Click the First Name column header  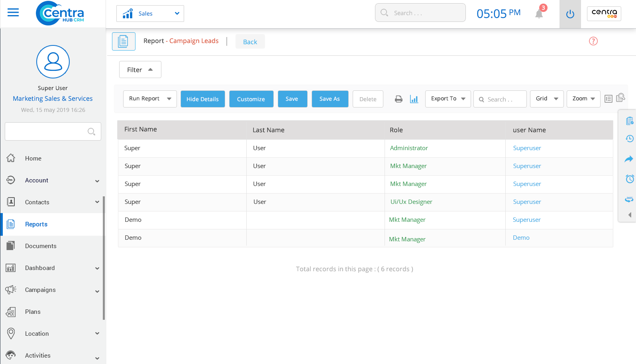coord(141,129)
